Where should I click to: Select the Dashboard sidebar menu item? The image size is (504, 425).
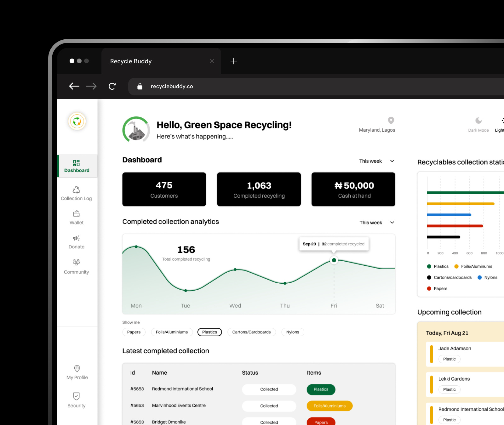pos(77,166)
